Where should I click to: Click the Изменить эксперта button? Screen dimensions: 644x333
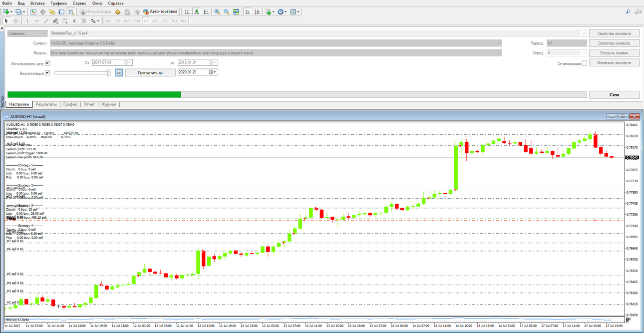614,63
